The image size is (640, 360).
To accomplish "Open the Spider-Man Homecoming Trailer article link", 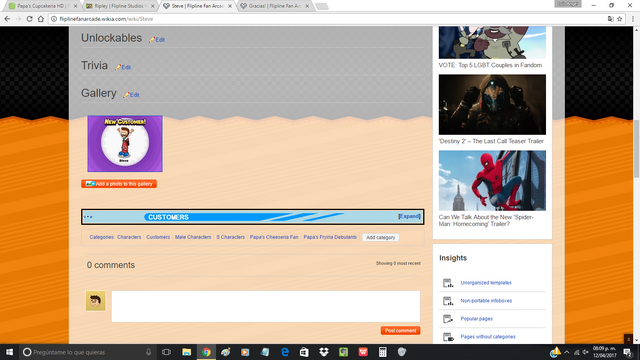I will [486, 220].
